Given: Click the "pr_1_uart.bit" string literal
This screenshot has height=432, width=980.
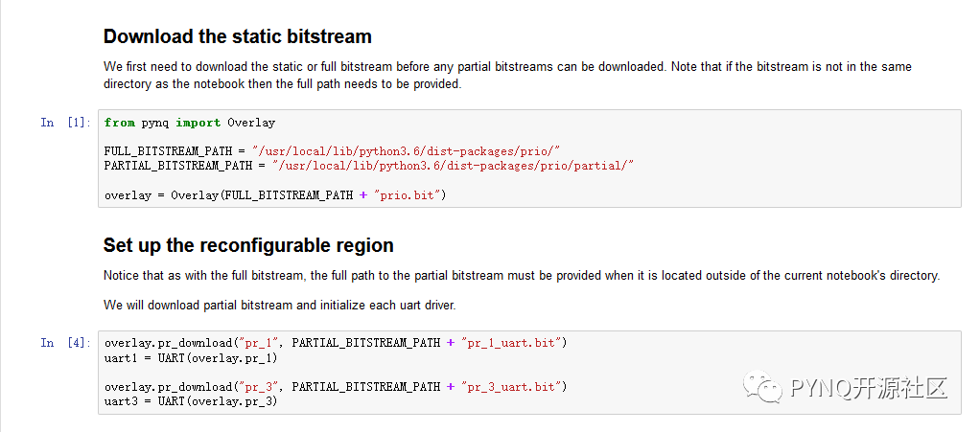Looking at the screenshot, I should pyautogui.click(x=513, y=343).
